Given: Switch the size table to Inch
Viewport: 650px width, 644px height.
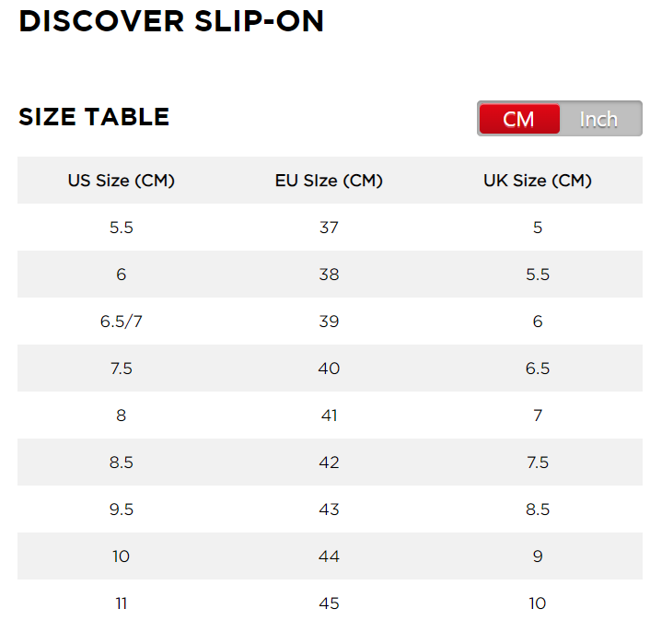Looking at the screenshot, I should 599,119.
